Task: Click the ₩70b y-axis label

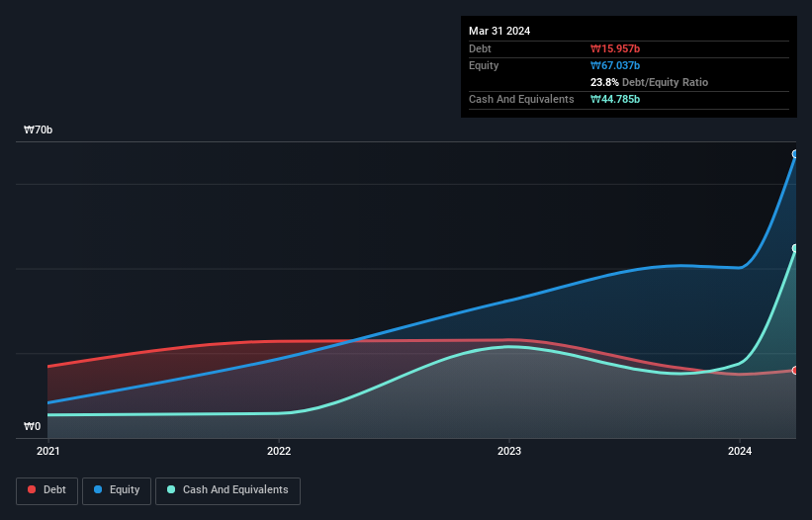Action: [x=39, y=130]
